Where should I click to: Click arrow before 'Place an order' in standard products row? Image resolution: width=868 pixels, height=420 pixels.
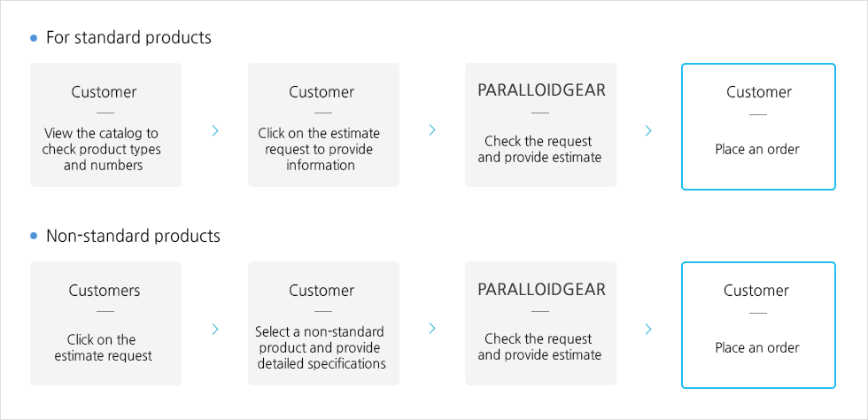coord(648,131)
